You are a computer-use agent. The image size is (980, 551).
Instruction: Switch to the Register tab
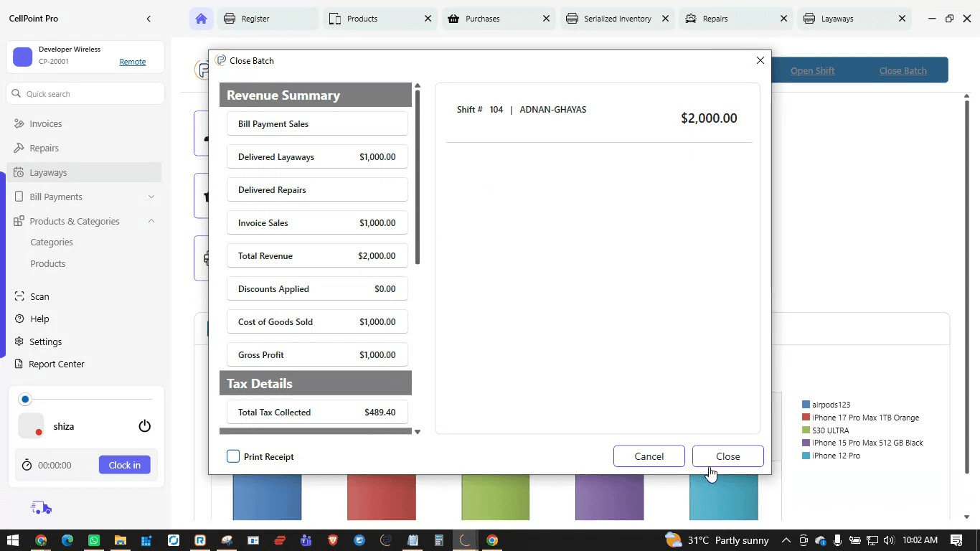click(267, 19)
